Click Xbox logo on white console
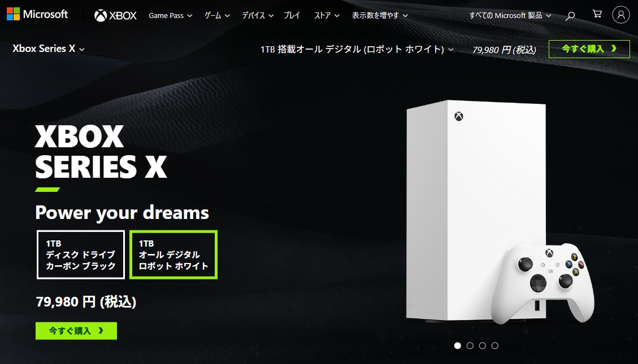The height and width of the screenshot is (364, 638). click(x=458, y=117)
